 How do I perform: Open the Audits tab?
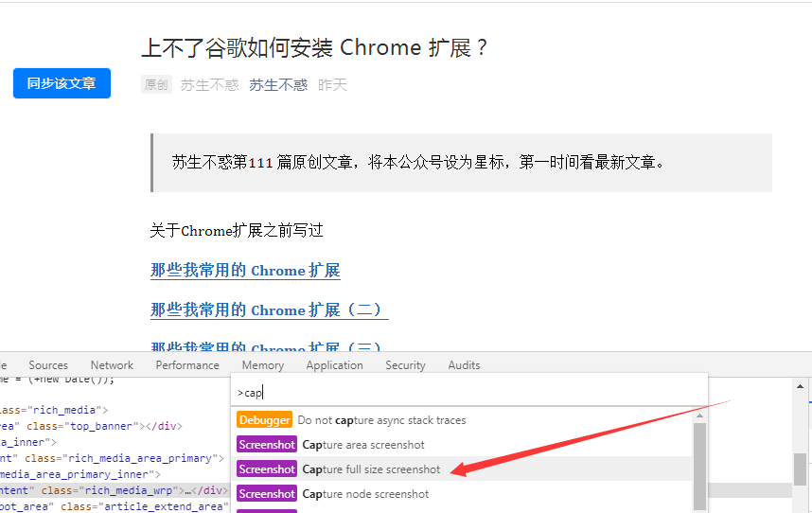tap(464, 365)
